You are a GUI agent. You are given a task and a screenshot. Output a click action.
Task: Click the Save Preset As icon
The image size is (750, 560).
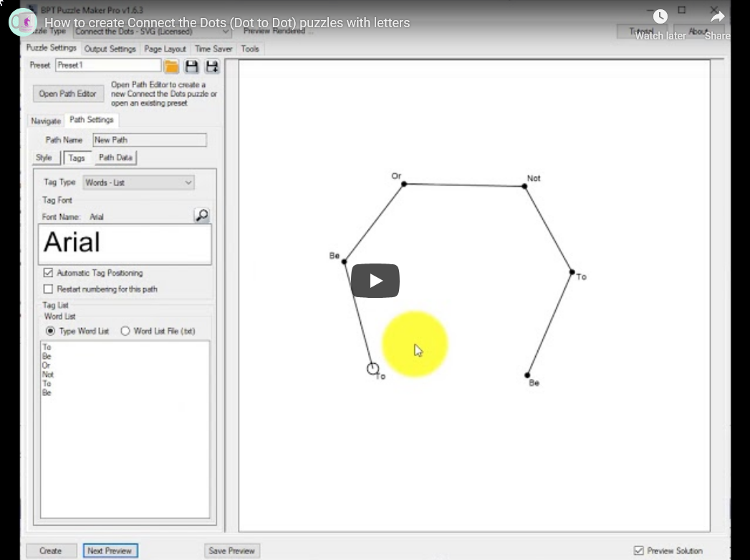pyautogui.click(x=212, y=66)
